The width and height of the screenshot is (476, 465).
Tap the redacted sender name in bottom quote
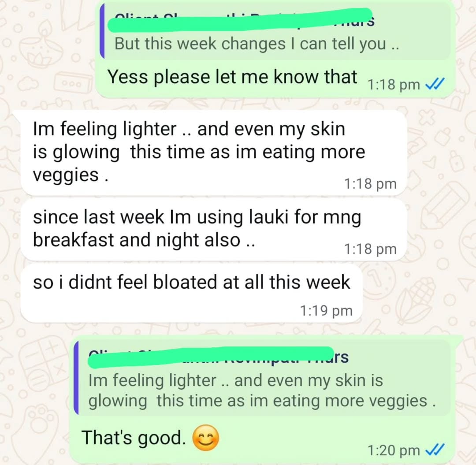point(211,357)
